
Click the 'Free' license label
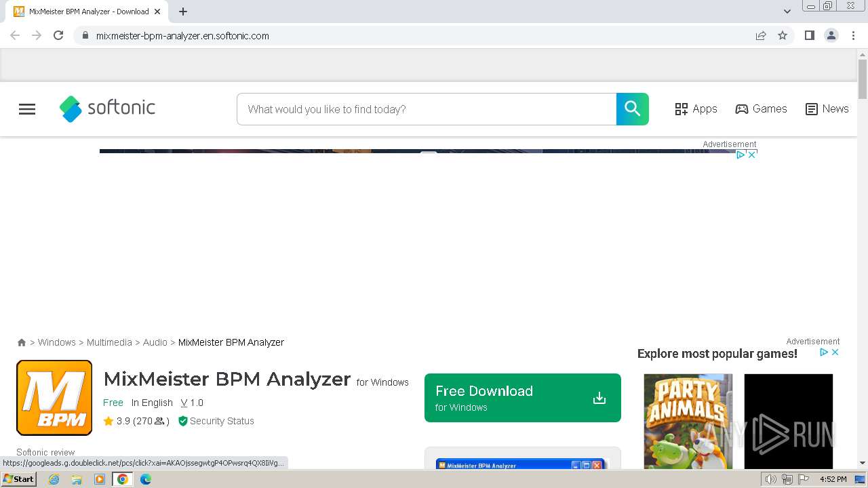pyautogui.click(x=113, y=403)
